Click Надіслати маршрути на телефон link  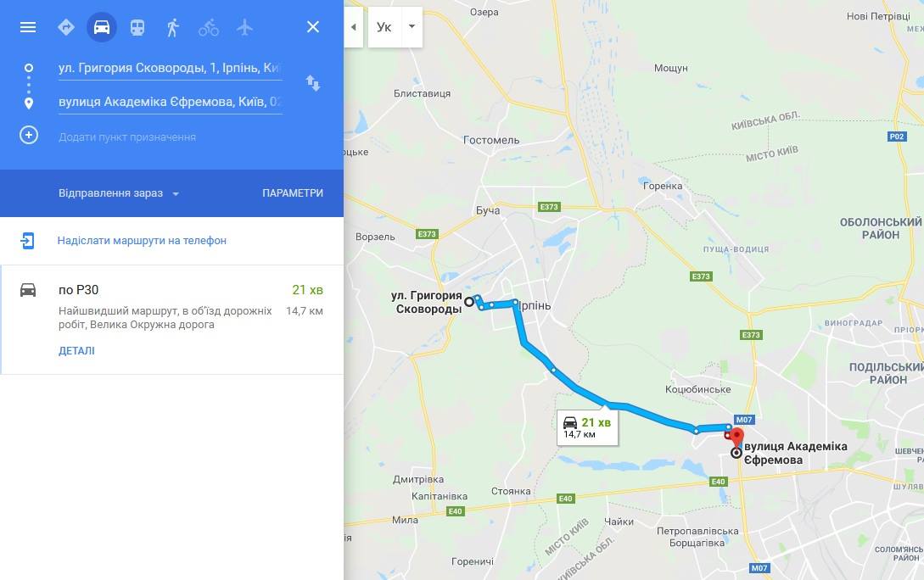142,240
